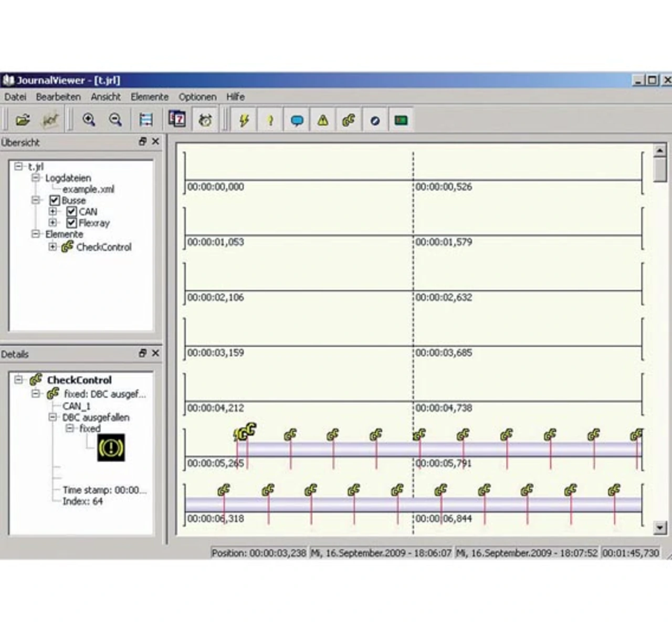Open the Optionen menu

point(197,97)
